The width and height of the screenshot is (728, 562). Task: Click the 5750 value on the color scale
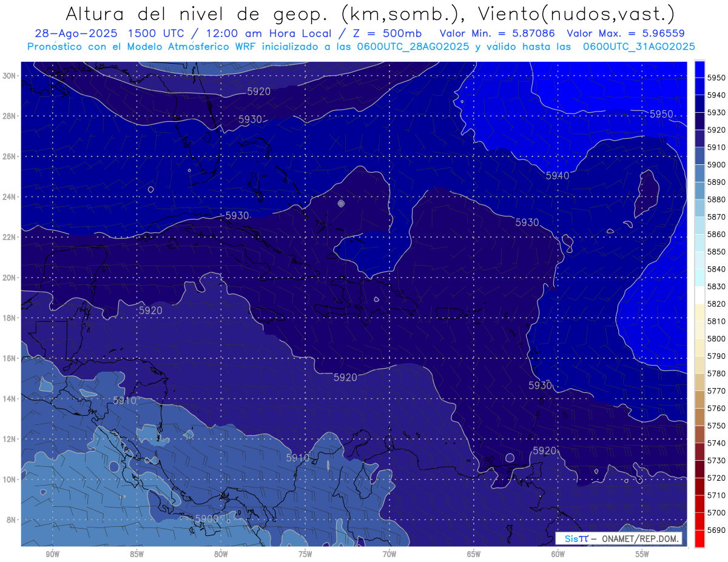(716, 426)
